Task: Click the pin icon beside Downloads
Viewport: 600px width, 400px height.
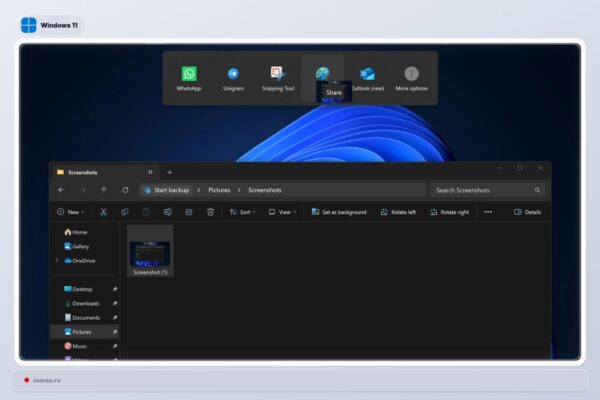Action: (115, 303)
